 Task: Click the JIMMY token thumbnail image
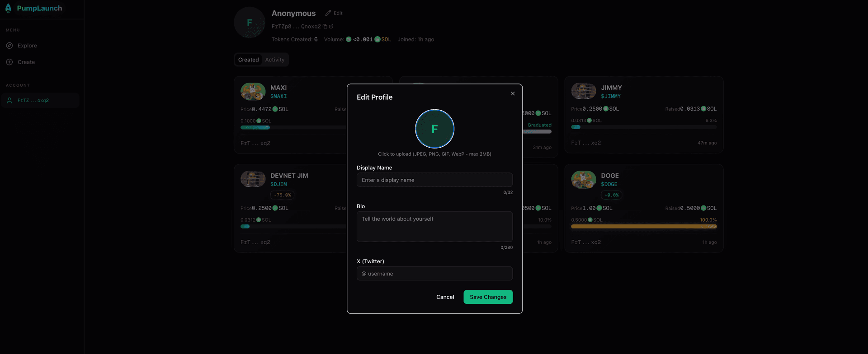pos(583,91)
